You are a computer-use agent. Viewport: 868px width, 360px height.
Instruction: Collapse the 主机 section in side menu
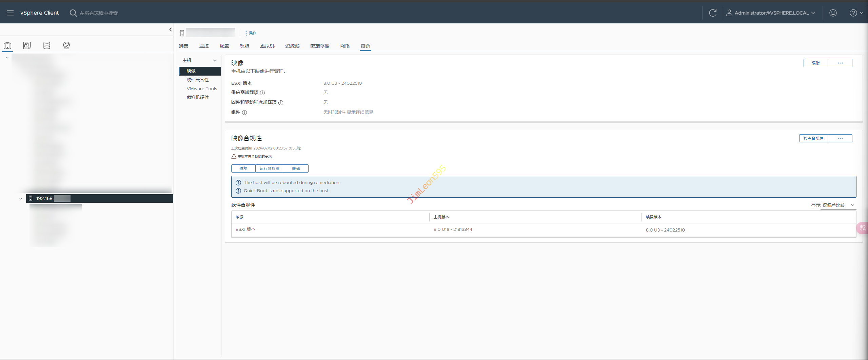pyautogui.click(x=215, y=61)
